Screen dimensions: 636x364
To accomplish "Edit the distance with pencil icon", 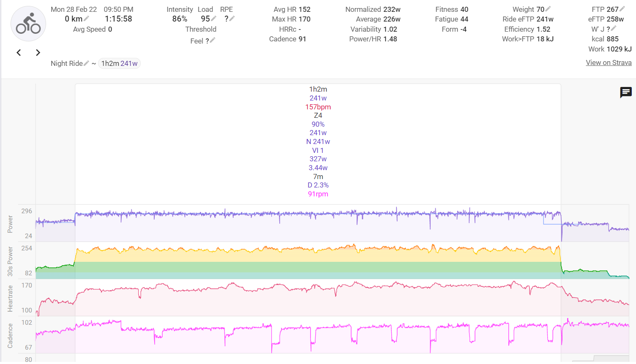I will (87, 19).
